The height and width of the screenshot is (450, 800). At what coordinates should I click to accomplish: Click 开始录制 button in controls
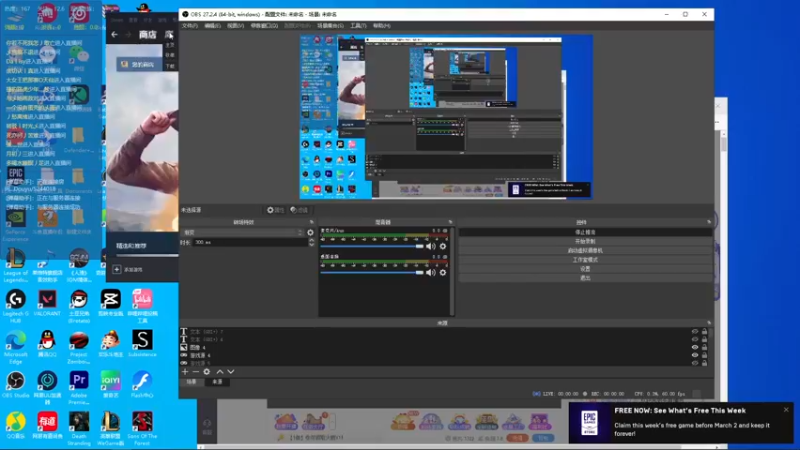[585, 241]
